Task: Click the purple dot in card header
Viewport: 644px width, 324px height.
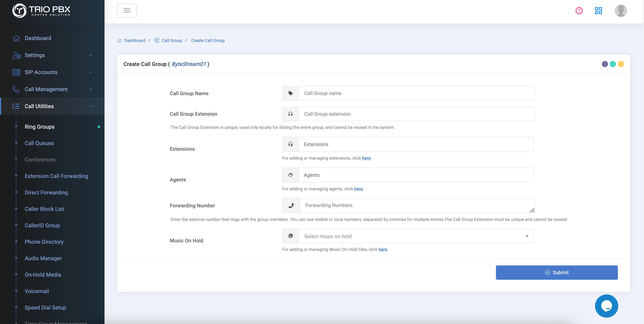Action: (x=605, y=64)
